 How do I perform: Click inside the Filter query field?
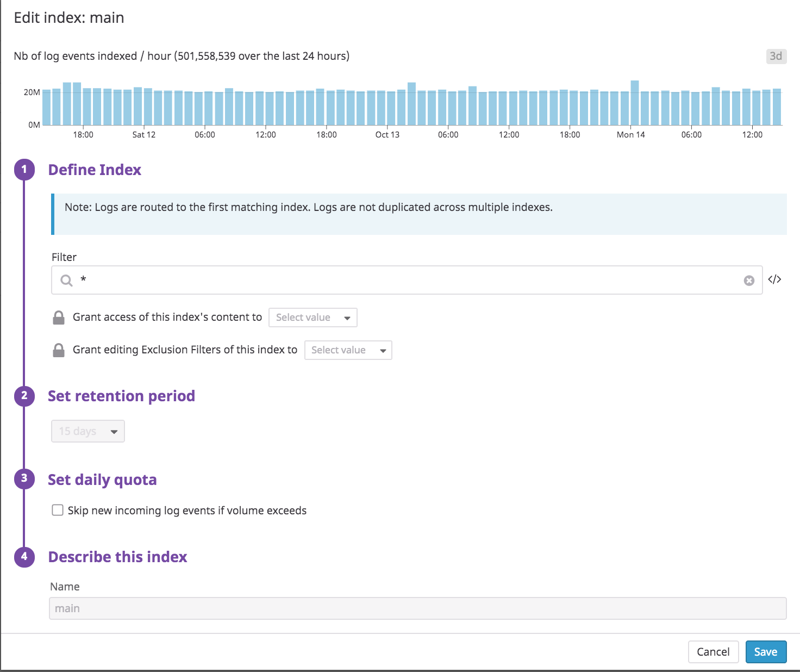pyautogui.click(x=408, y=281)
